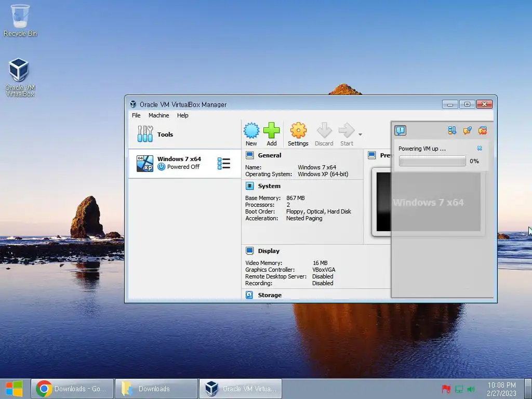Click the Storage section header
Screen dimensions: 532x399
tap(270, 295)
